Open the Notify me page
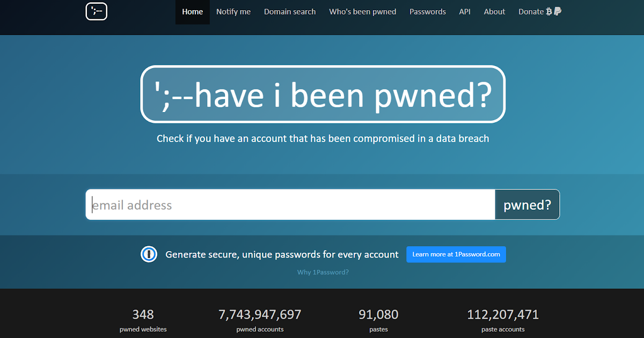The image size is (644, 338). click(233, 11)
